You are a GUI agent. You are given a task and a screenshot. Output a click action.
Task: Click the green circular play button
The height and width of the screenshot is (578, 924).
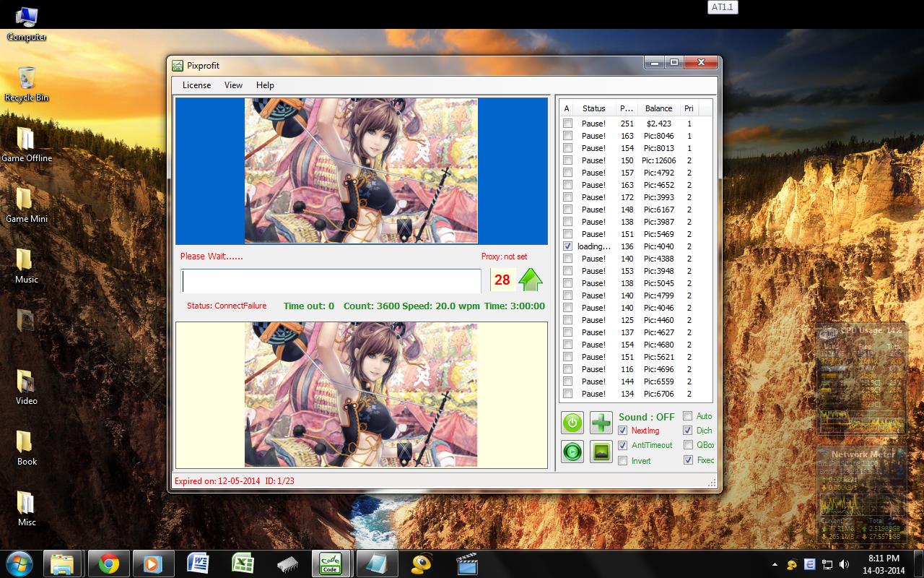(572, 452)
